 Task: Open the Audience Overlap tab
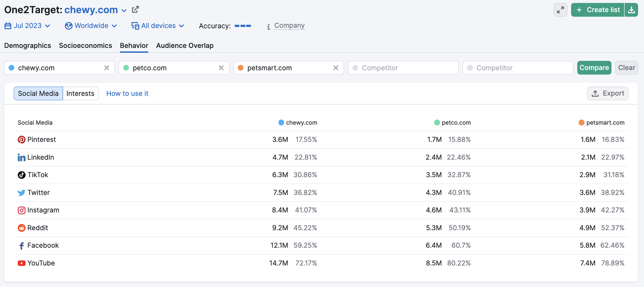pos(185,46)
